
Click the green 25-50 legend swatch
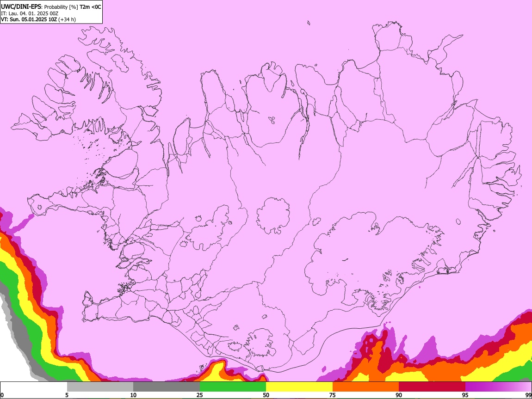point(233,387)
